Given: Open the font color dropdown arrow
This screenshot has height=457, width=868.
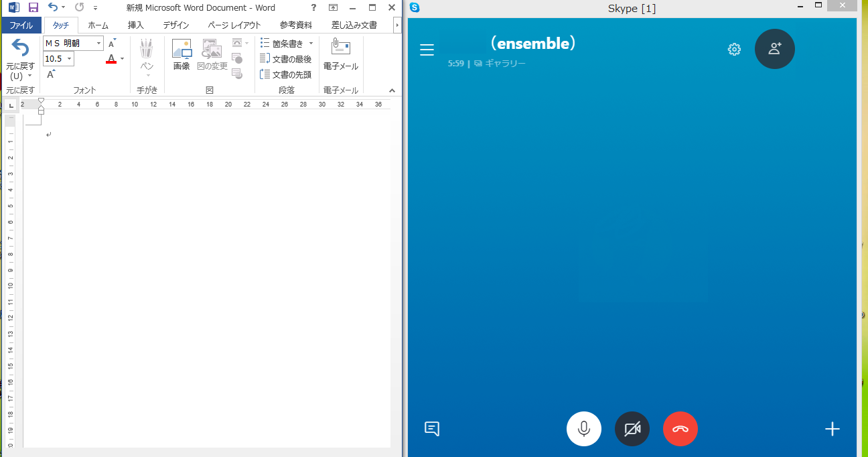Looking at the screenshot, I should pyautogui.click(x=122, y=59).
